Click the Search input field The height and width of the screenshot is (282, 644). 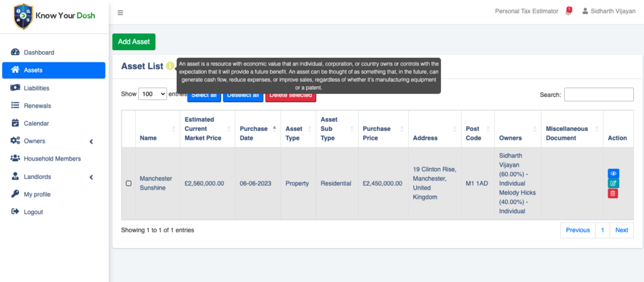(598, 94)
